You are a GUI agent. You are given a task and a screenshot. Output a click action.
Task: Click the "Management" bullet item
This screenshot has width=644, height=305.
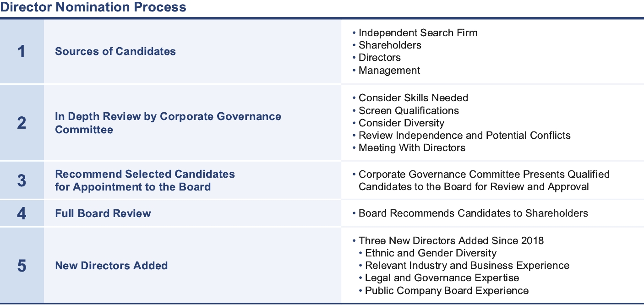tap(389, 71)
